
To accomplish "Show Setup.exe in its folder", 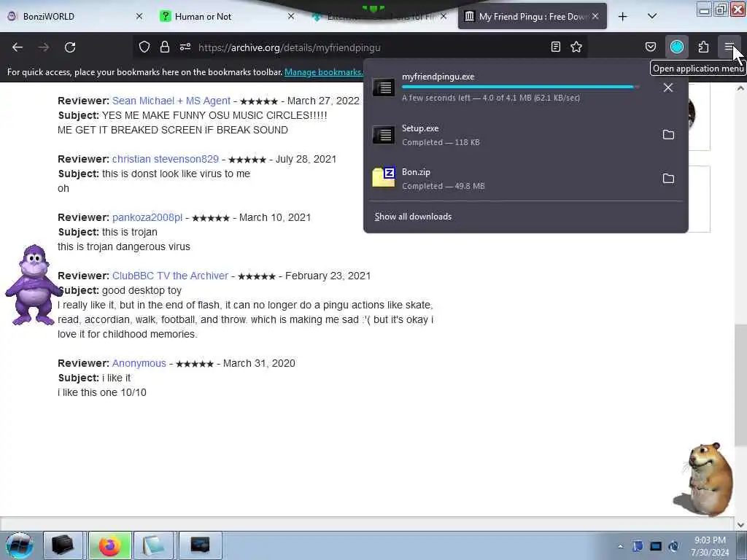I will click(668, 135).
